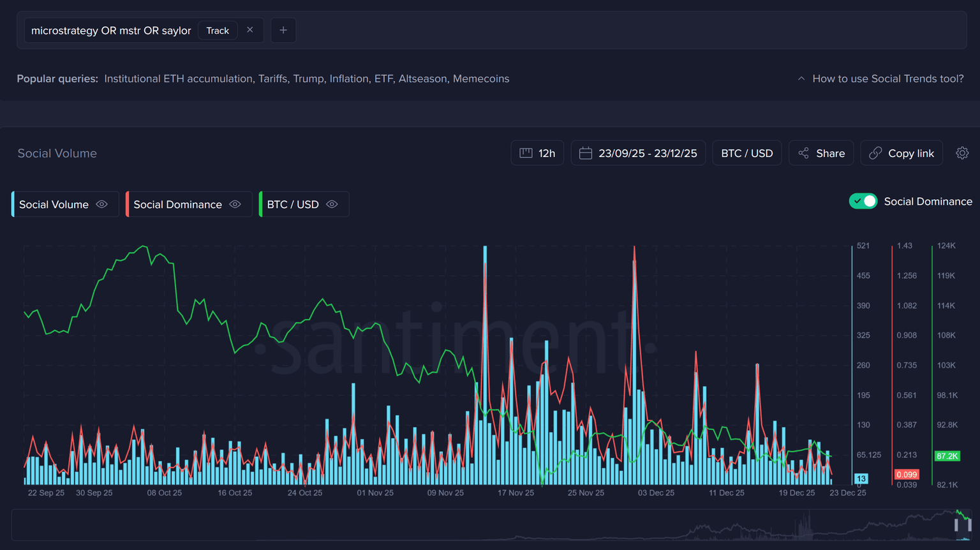Select the Tariffs popular query
Image resolution: width=980 pixels, height=550 pixels.
[272, 78]
